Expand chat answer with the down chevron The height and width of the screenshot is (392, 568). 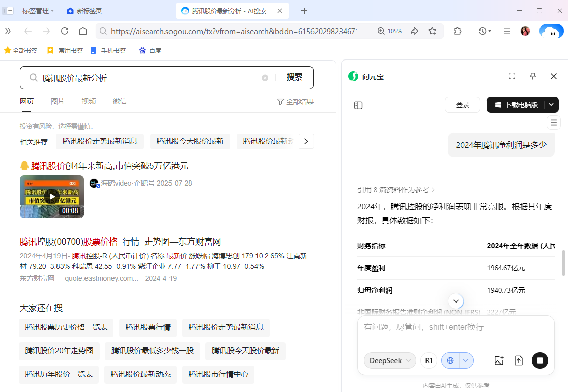pyautogui.click(x=456, y=301)
